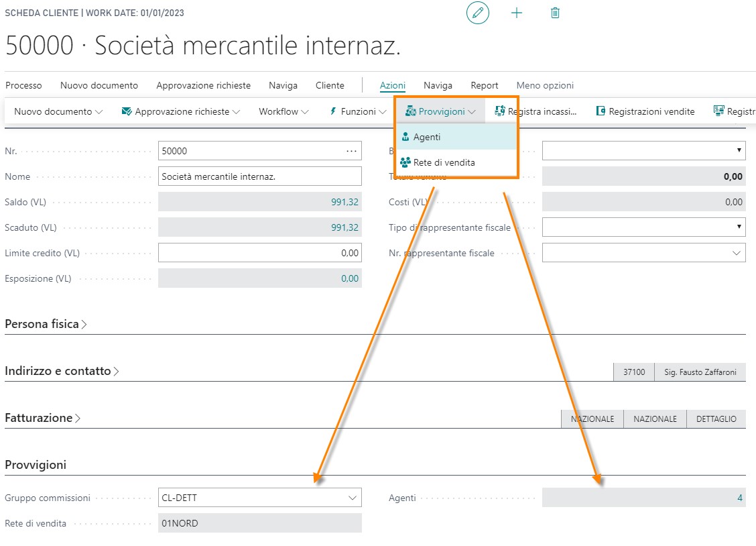Image resolution: width=756 pixels, height=546 pixels.
Task: Click the Registra incassi toolbar icon
Action: pyautogui.click(x=500, y=111)
